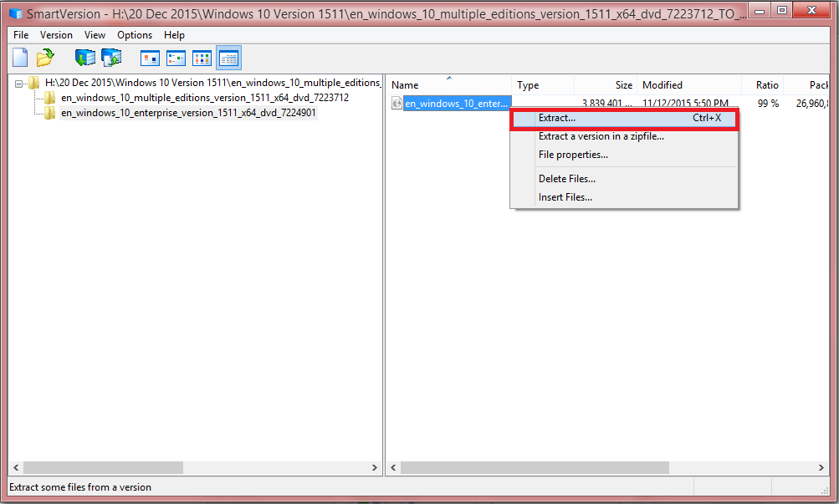
Task: Sort by the Type column header
Action: click(x=543, y=85)
